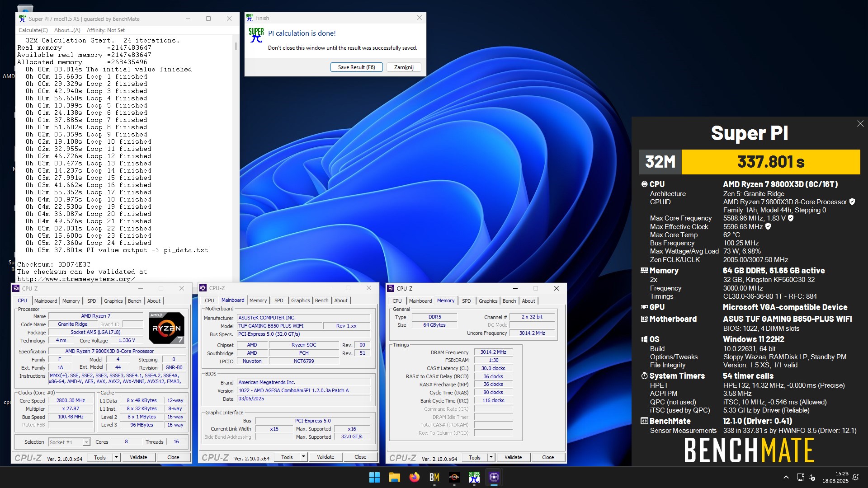Click DRAM Frequency 3014.2 MHz field
This screenshot has height=488, width=868.
tap(493, 352)
